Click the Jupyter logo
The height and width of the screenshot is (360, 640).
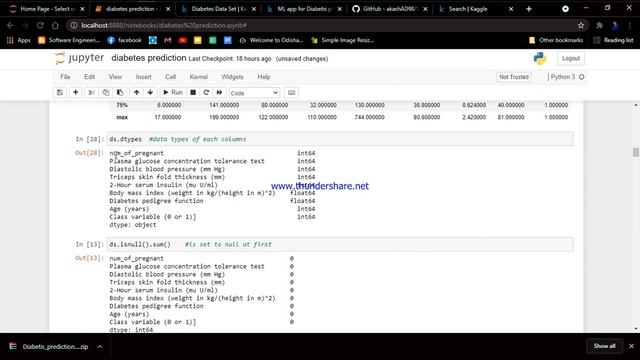80,58
